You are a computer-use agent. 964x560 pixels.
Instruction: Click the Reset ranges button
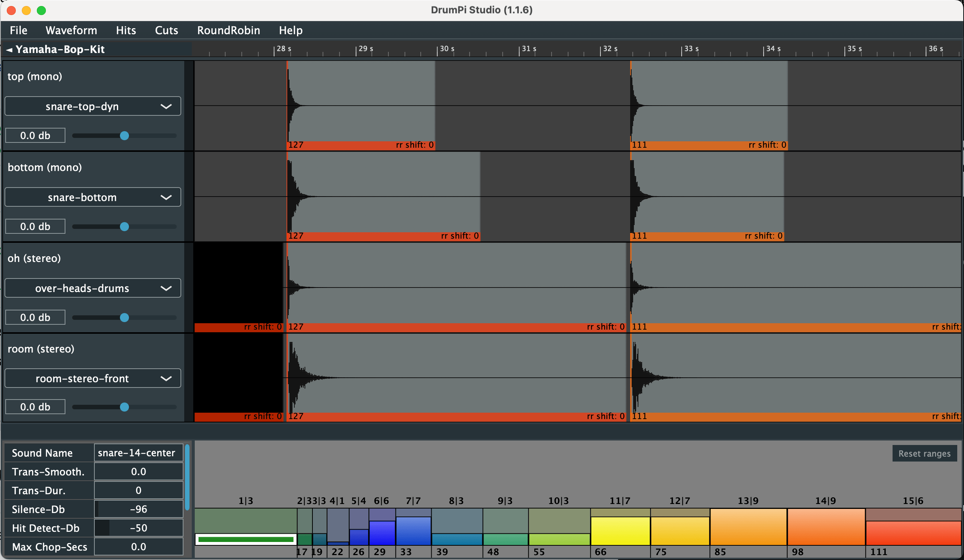tap(924, 453)
